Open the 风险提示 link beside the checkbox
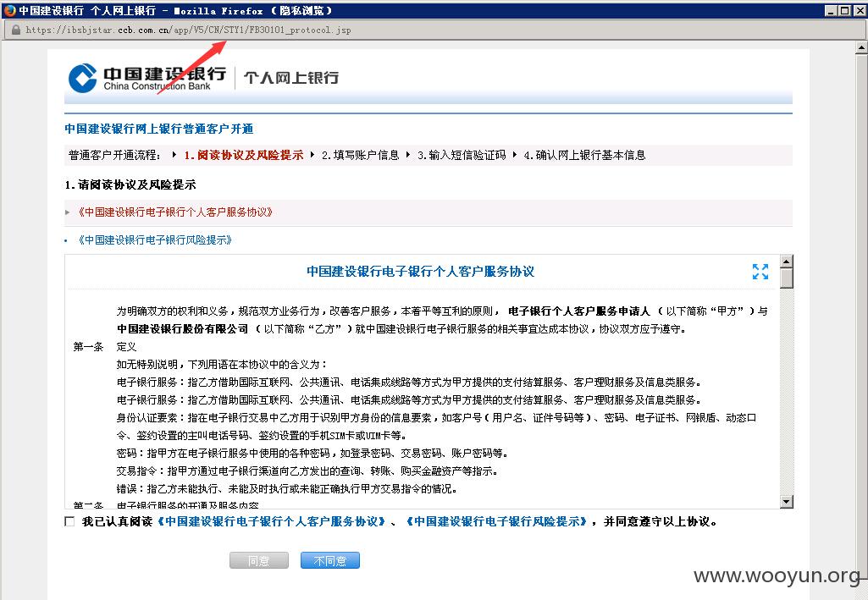Viewport: 868px width, 600px height. click(x=496, y=521)
